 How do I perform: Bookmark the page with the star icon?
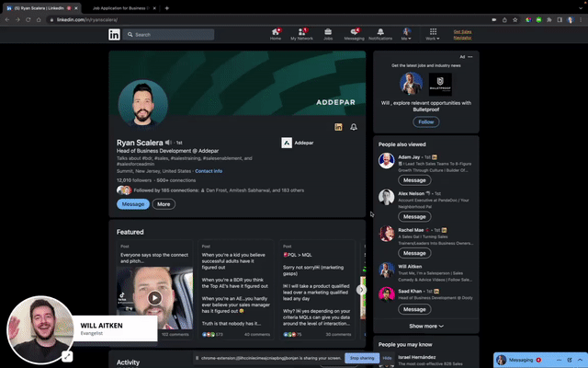click(514, 20)
